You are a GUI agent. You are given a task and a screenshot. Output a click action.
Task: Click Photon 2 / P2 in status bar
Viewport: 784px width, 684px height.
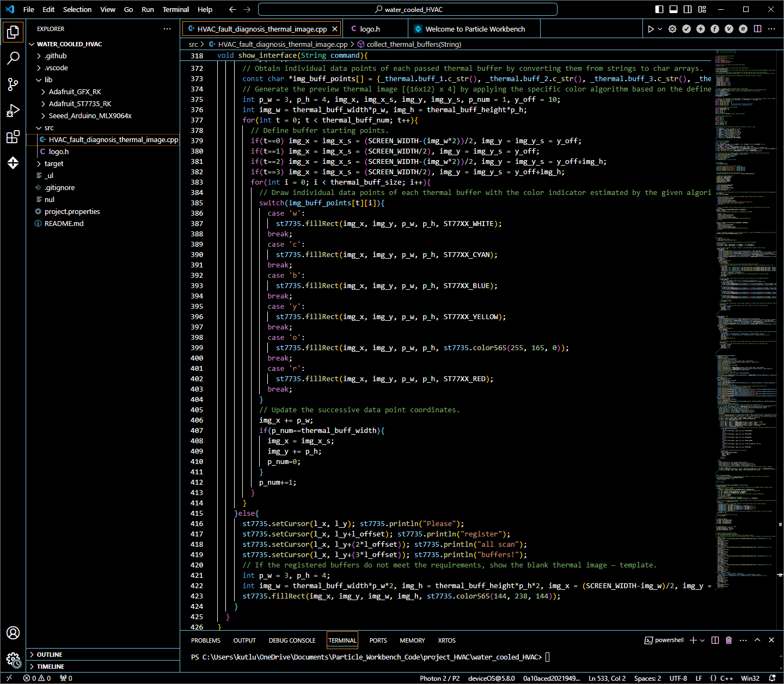coord(439,678)
